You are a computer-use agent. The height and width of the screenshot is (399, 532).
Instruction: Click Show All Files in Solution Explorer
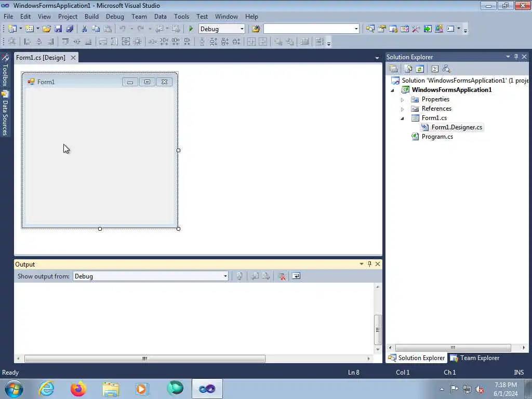click(x=408, y=69)
